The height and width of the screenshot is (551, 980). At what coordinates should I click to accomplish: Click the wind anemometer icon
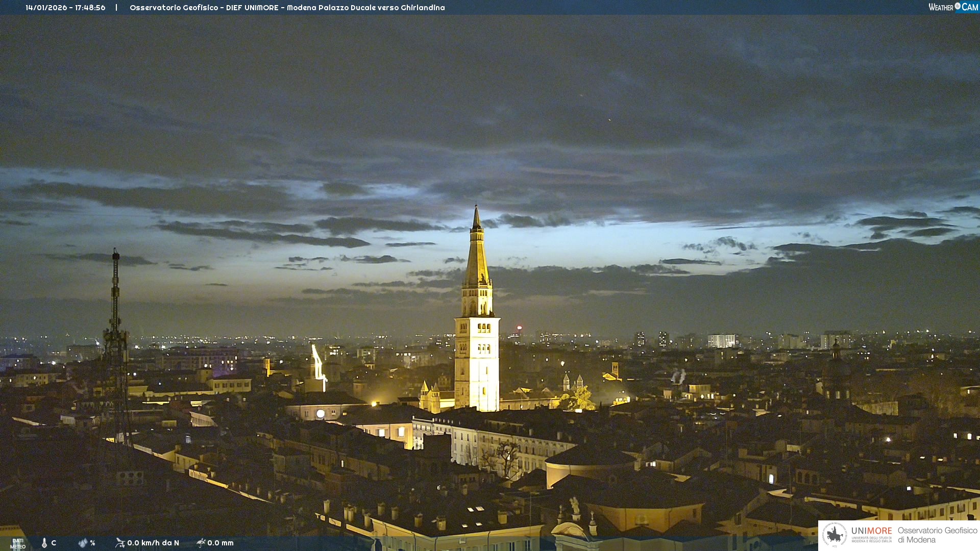pos(120,543)
